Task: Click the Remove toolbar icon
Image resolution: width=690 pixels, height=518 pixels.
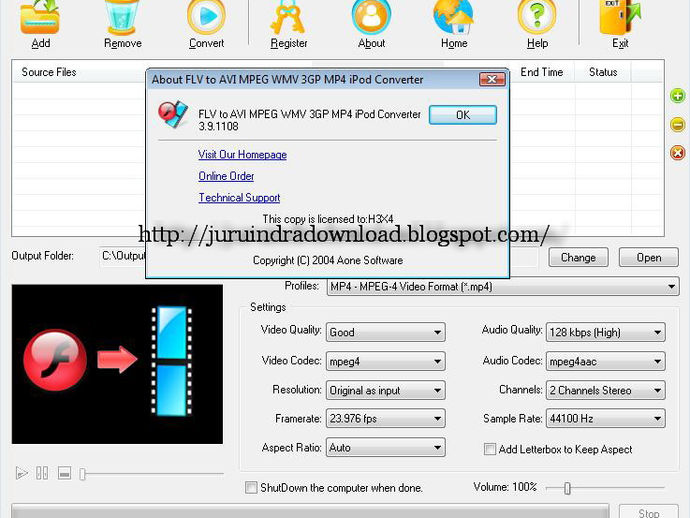Action: point(122,18)
